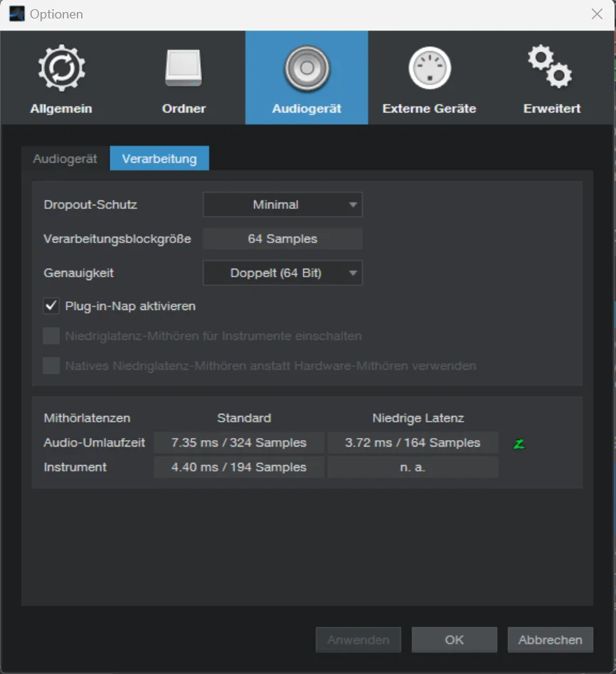This screenshot has width=616, height=674.
Task: Click the 7.35 ms / 324 Samples value
Action: coord(239,442)
